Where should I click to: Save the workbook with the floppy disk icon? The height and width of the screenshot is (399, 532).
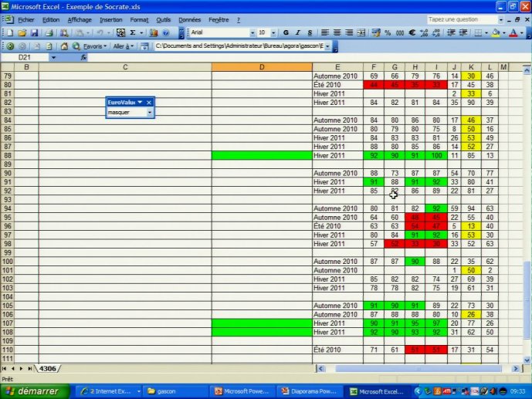(34, 33)
